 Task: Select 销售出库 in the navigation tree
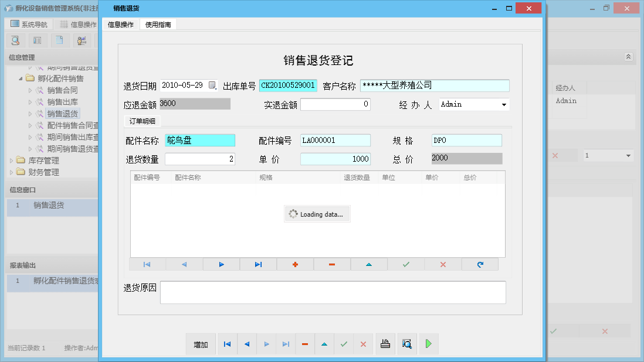pos(62,101)
